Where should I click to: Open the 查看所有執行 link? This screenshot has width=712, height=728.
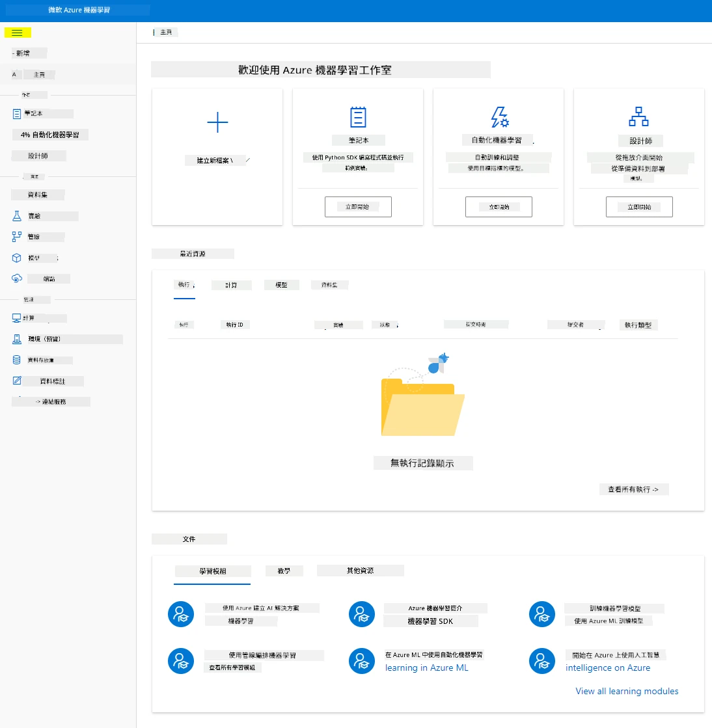(x=634, y=489)
